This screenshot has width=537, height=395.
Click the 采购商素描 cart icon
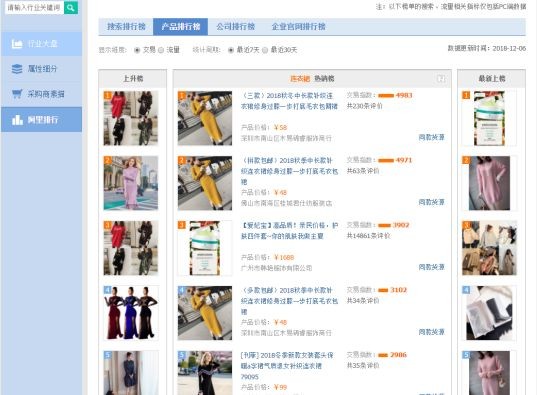(17, 94)
